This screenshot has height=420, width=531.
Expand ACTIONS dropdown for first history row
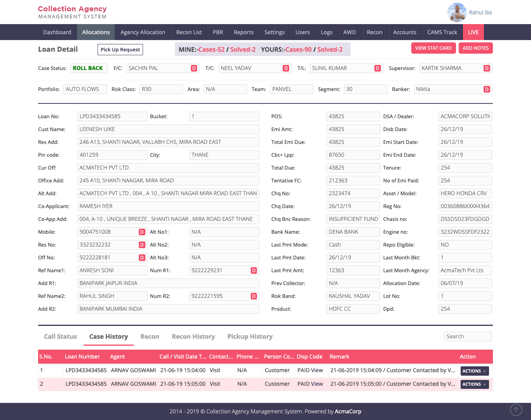474,371
